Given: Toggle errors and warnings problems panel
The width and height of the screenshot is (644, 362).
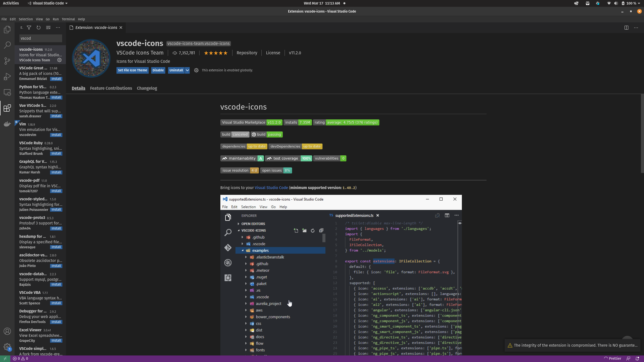Looking at the screenshot, I should click(x=20, y=358).
